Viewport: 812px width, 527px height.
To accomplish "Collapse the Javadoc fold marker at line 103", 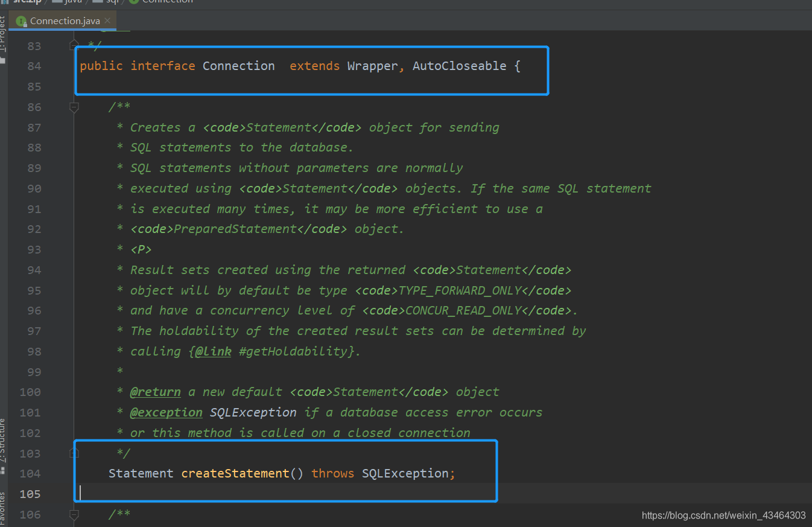I will click(x=74, y=453).
